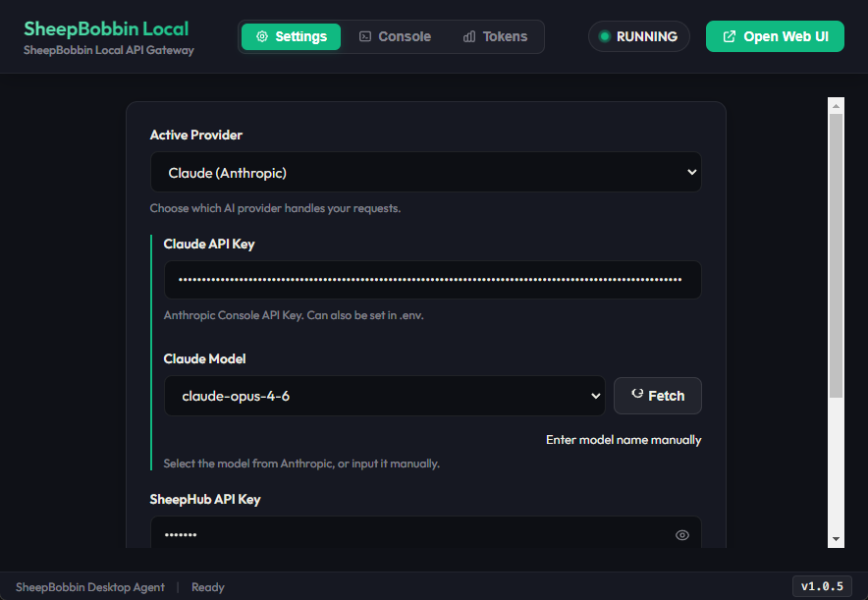
Task: Click 'Select the model from Anthropic' hint text
Action: [301, 464]
